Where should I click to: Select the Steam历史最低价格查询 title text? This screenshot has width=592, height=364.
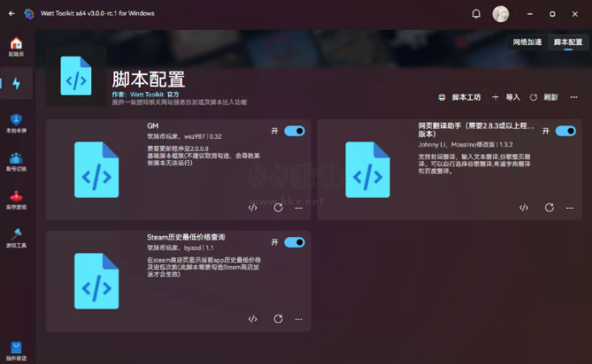(x=186, y=237)
